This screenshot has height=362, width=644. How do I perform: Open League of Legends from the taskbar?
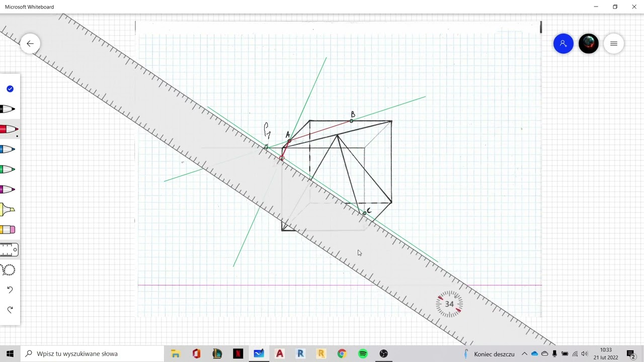(217, 353)
